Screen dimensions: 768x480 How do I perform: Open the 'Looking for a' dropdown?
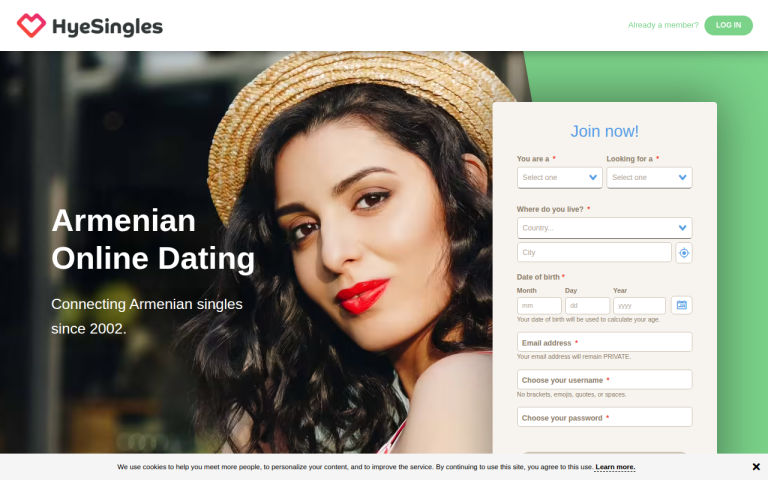click(649, 177)
